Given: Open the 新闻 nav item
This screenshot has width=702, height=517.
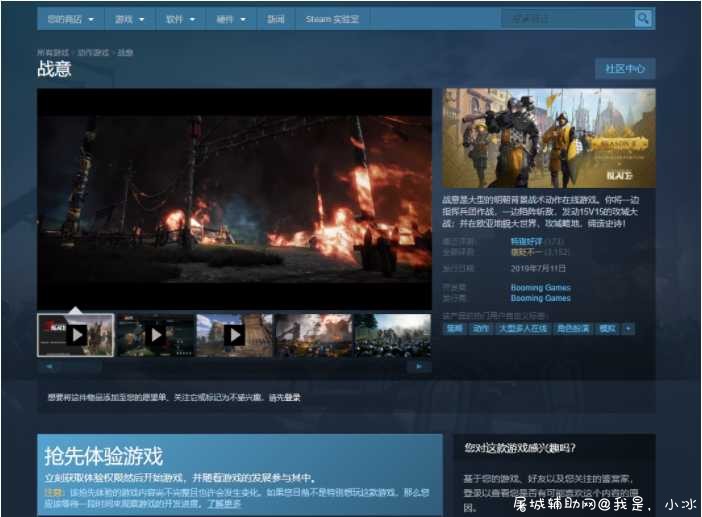Looking at the screenshot, I should (x=275, y=19).
